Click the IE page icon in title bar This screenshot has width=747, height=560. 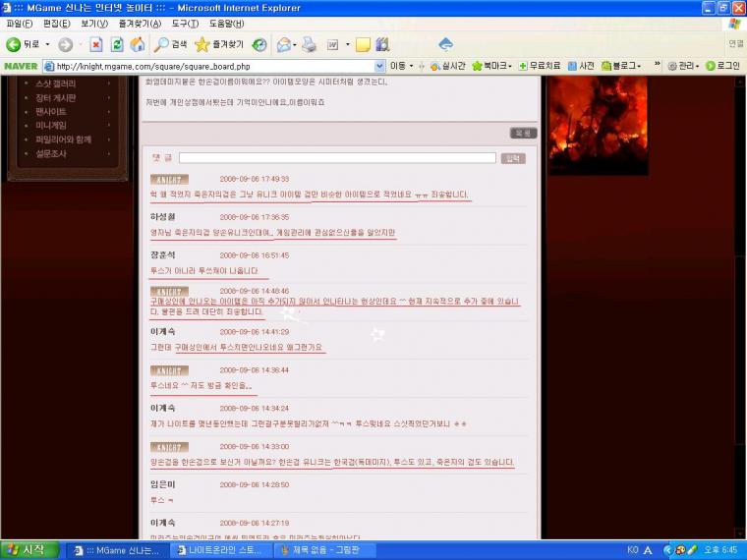click(6, 8)
